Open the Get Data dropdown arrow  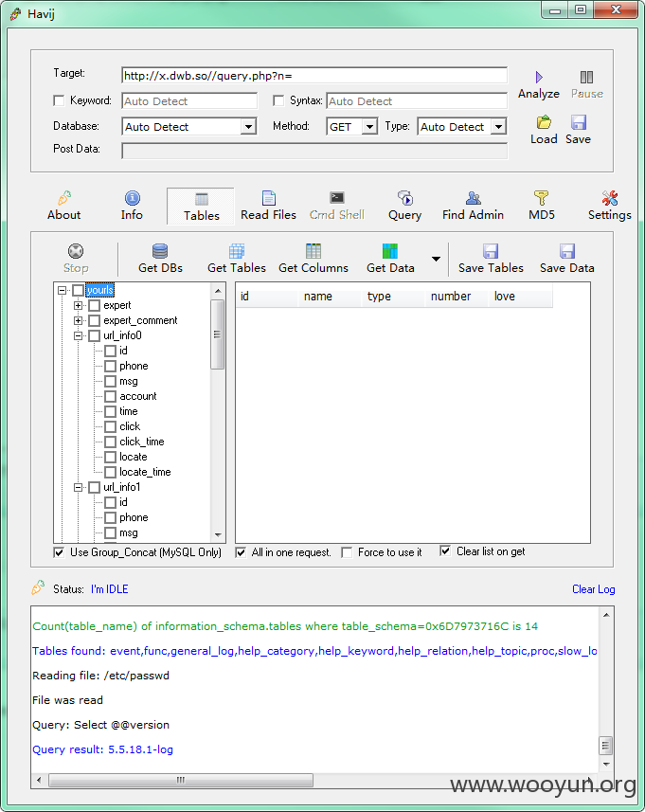pos(437,259)
